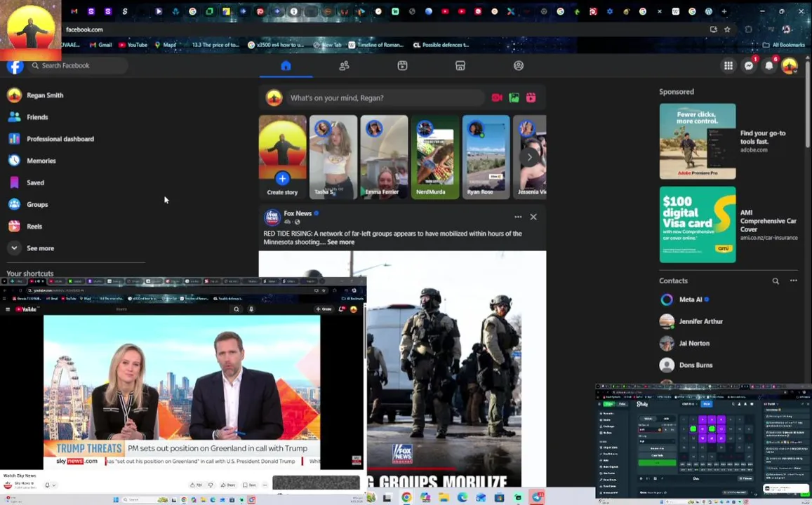Open Emma Ferrier's story
The height and width of the screenshot is (505, 812).
tap(384, 157)
